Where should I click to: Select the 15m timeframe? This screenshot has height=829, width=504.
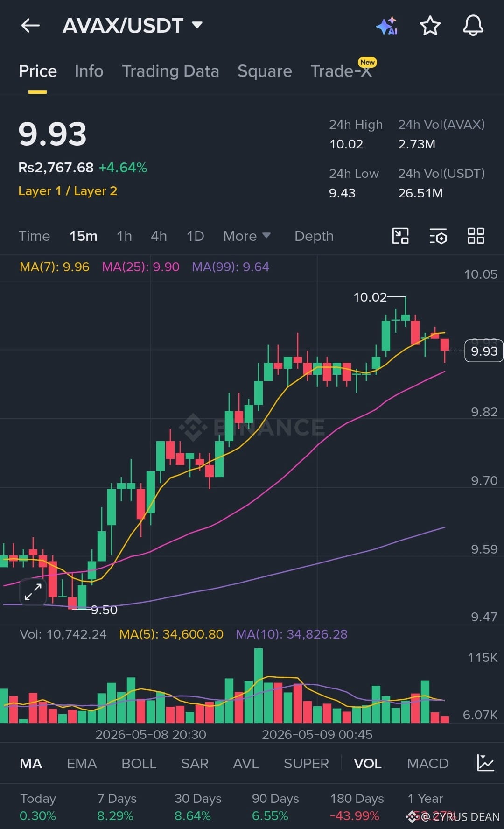[84, 236]
